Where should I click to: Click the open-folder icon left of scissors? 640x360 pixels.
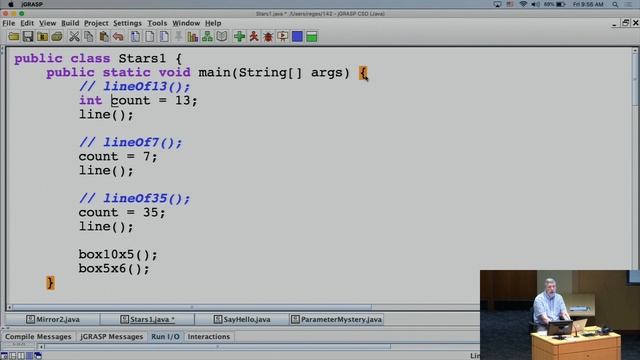coord(57,37)
